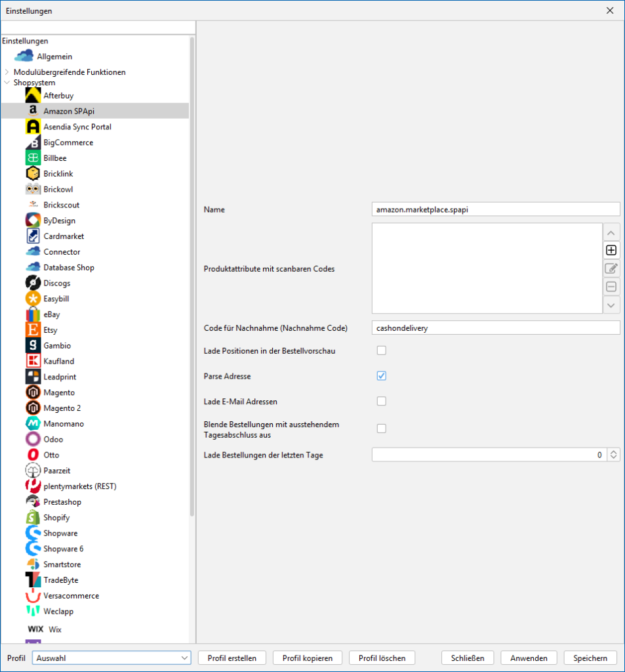Click the Nachnahme Code input field

(x=495, y=327)
